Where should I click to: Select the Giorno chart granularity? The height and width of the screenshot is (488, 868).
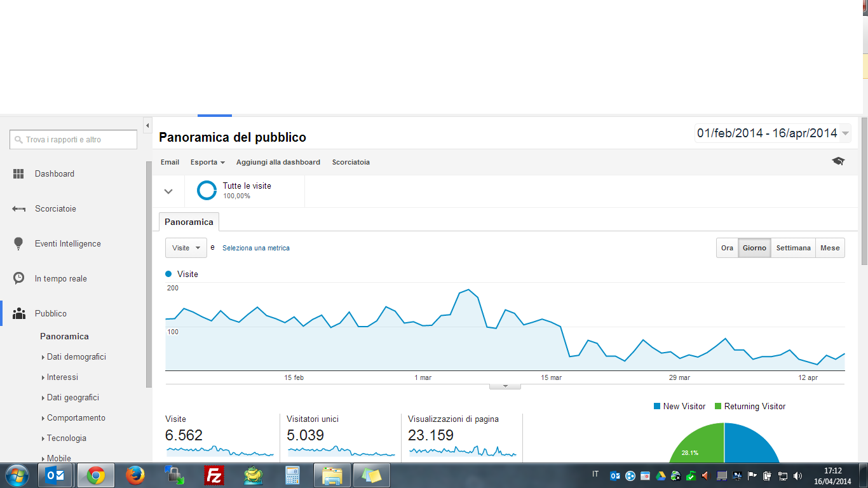click(x=754, y=248)
